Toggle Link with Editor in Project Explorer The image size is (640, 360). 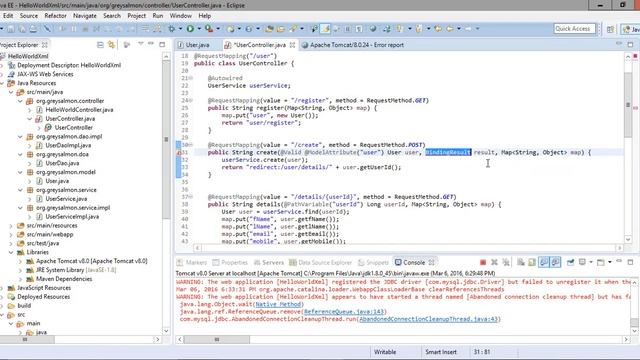[111, 44]
